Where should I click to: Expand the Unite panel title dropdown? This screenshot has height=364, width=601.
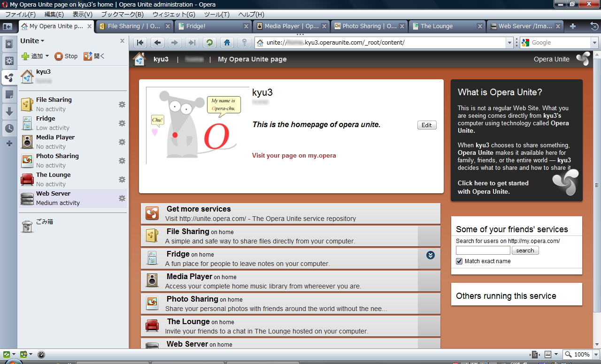tap(32, 41)
